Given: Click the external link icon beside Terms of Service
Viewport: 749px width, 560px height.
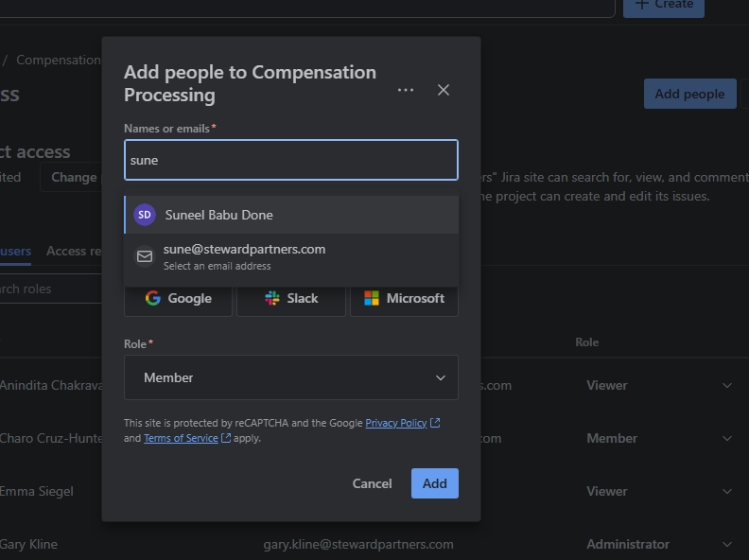Looking at the screenshot, I should [x=226, y=438].
